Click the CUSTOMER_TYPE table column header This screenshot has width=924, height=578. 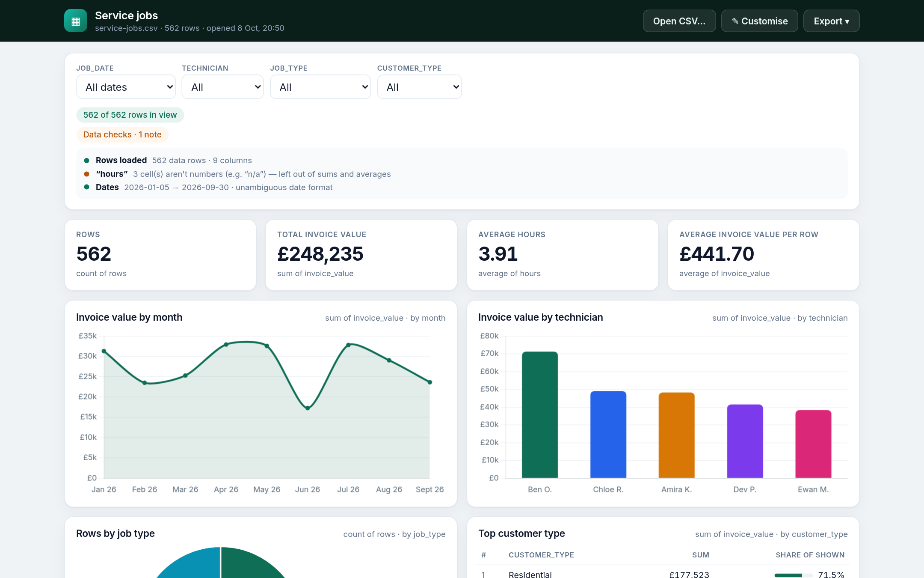pyautogui.click(x=541, y=555)
